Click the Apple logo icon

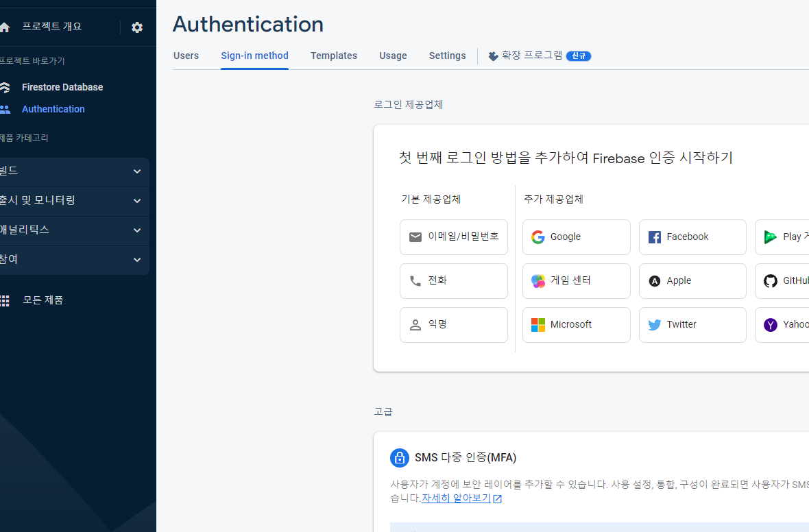(x=655, y=280)
